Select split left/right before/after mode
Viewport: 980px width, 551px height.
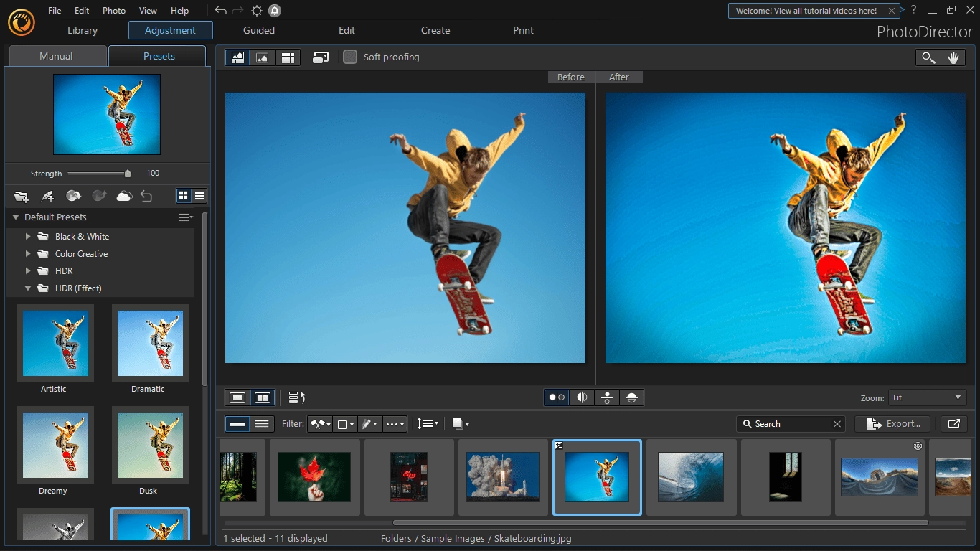(x=582, y=397)
